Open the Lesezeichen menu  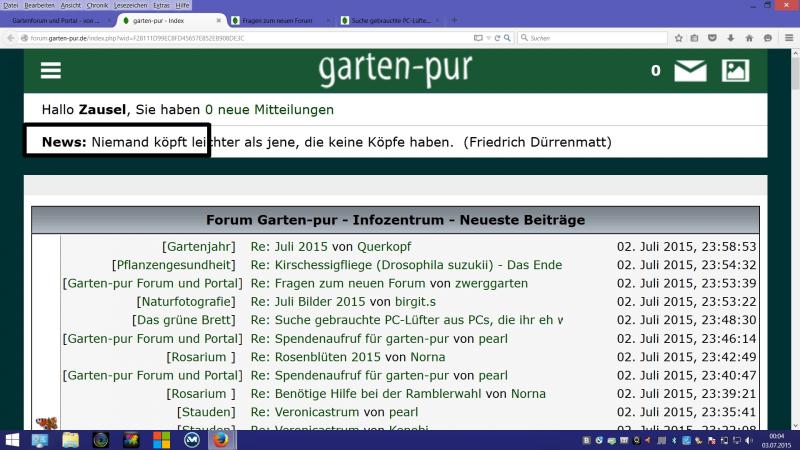point(130,5)
